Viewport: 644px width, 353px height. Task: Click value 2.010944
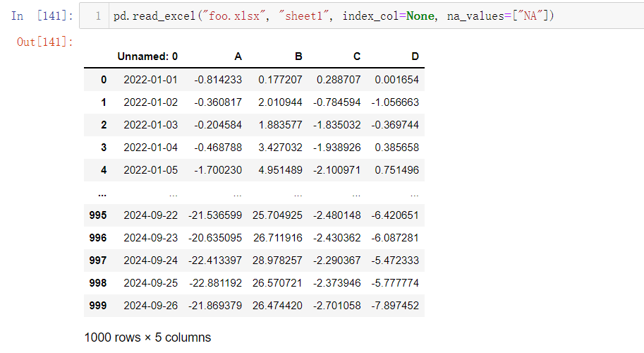click(280, 102)
